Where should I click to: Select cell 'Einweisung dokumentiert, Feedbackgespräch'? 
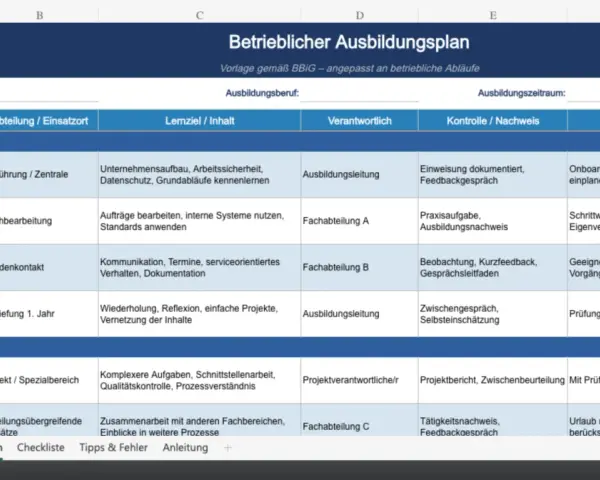[x=493, y=175]
